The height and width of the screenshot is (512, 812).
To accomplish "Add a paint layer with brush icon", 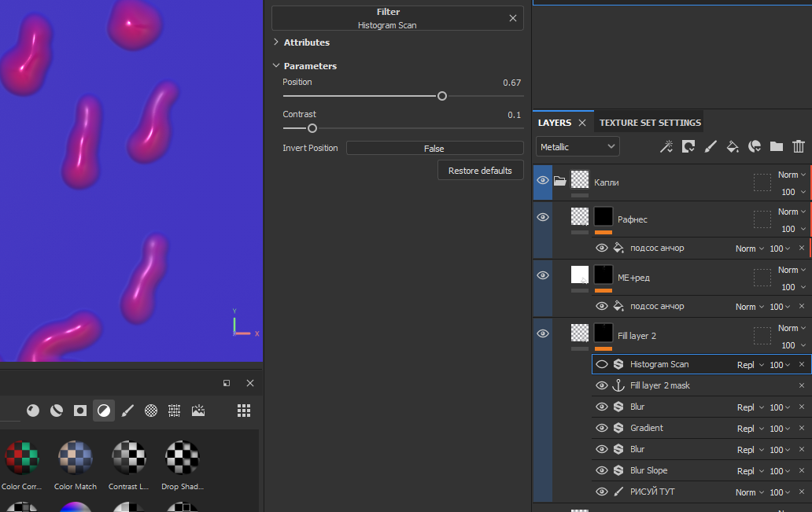I will coord(710,146).
